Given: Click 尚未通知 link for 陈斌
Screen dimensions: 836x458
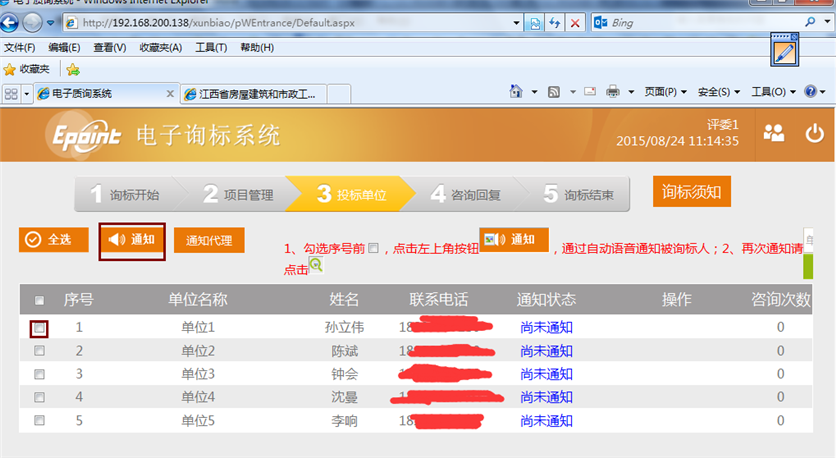Looking at the screenshot, I should pos(546,351).
